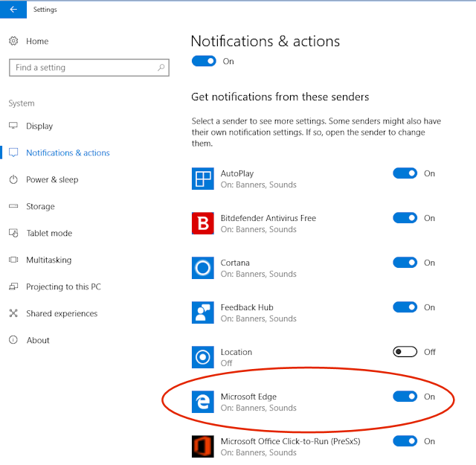
Task: Click the Multitasking icon
Action: tap(13, 260)
